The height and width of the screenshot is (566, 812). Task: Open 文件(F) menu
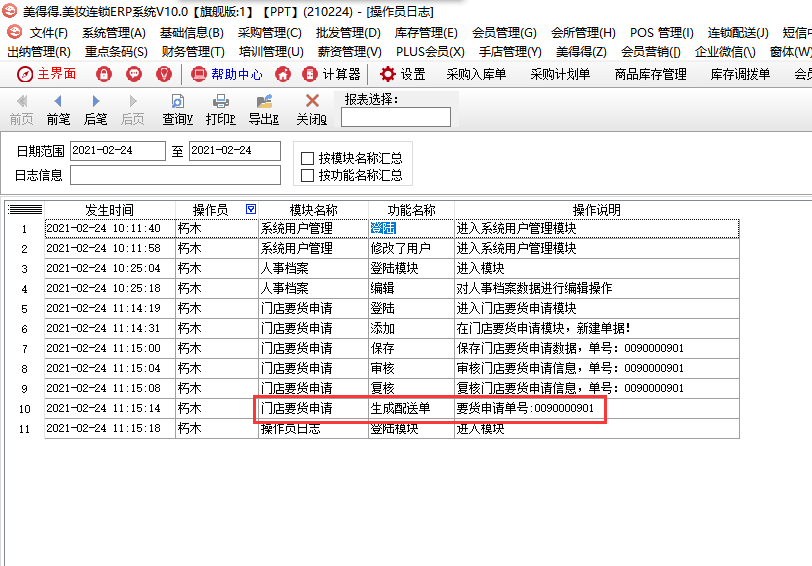49,33
